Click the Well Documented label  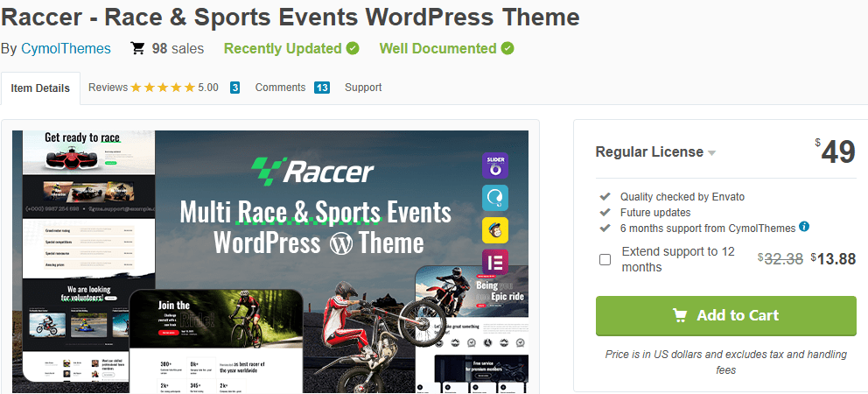coord(437,49)
